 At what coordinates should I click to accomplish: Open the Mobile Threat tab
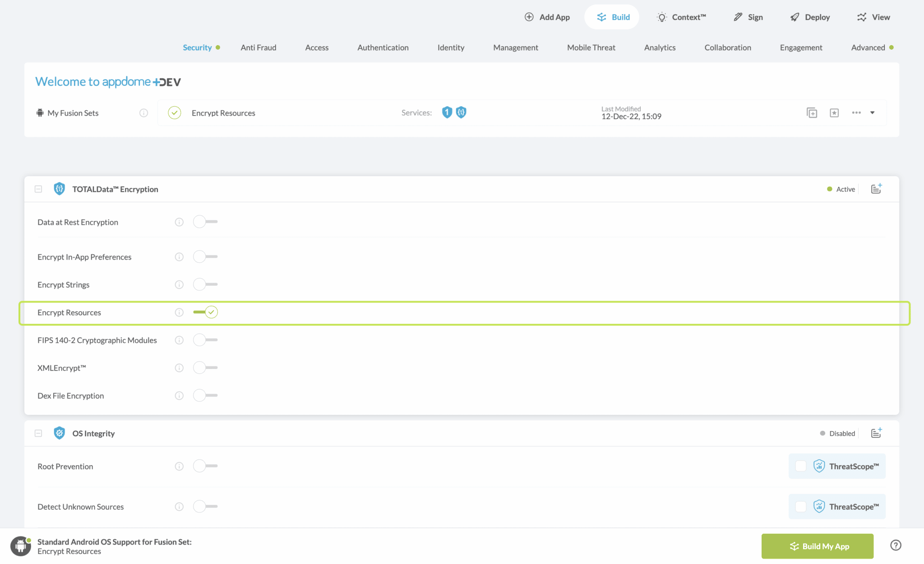[x=591, y=47]
